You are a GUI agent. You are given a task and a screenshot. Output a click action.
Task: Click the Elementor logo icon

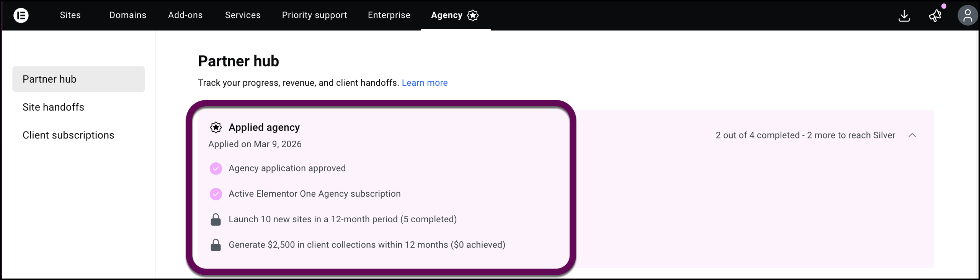coord(21,15)
